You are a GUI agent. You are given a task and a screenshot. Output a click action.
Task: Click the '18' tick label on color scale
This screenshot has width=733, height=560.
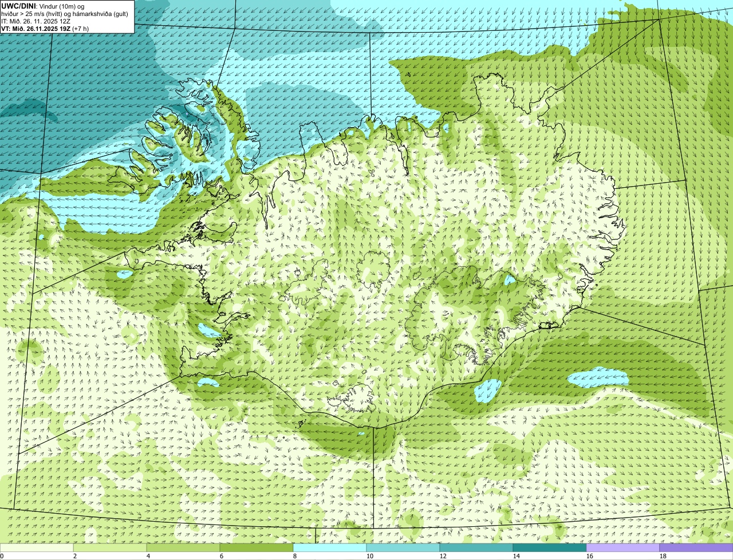(x=663, y=556)
